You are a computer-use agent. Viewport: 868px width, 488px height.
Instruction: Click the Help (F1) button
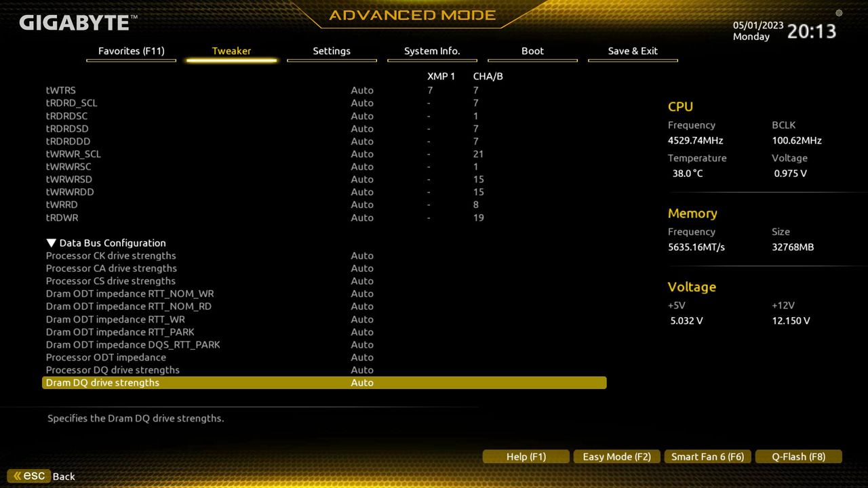point(526,457)
